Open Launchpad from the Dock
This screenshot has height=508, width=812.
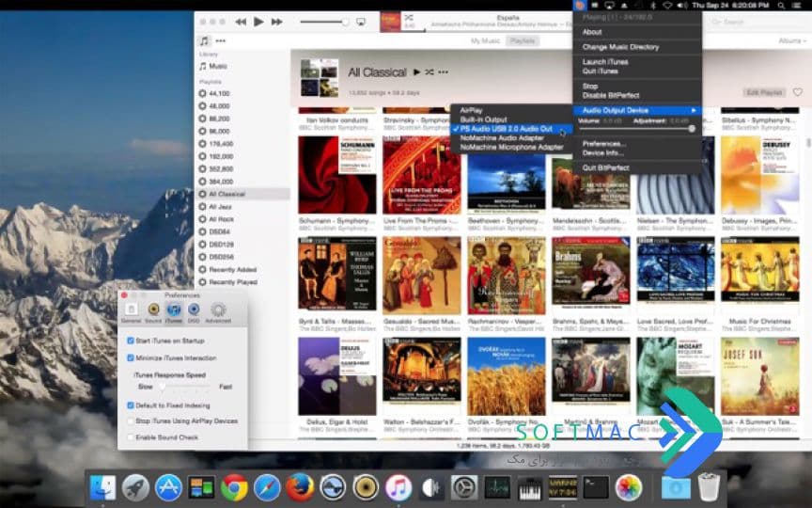click(x=135, y=488)
